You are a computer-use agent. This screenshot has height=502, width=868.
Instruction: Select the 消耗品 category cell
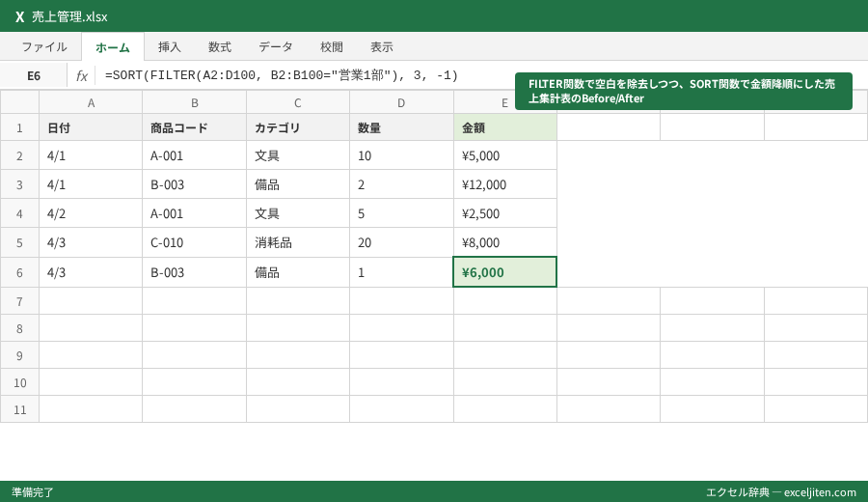(298, 242)
